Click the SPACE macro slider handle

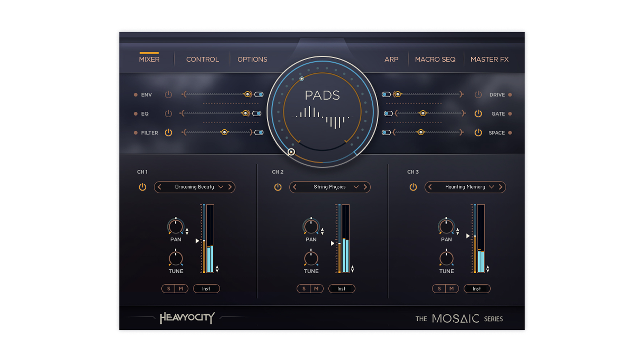click(x=421, y=132)
